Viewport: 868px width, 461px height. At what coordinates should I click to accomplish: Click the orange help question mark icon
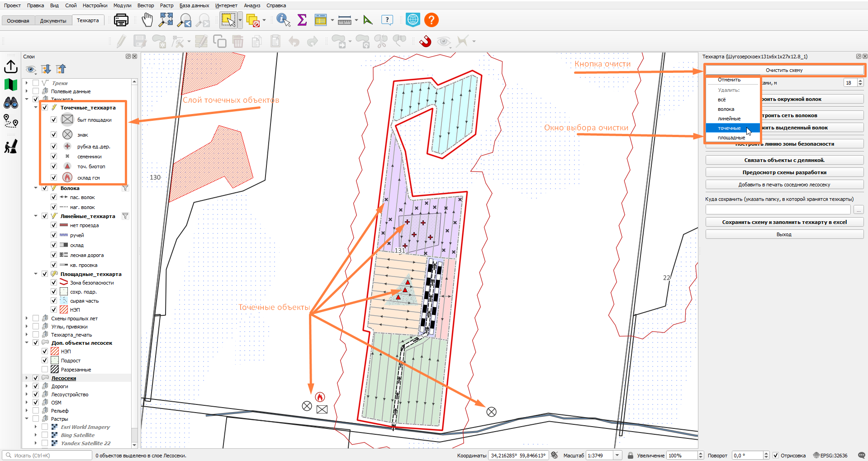(432, 20)
